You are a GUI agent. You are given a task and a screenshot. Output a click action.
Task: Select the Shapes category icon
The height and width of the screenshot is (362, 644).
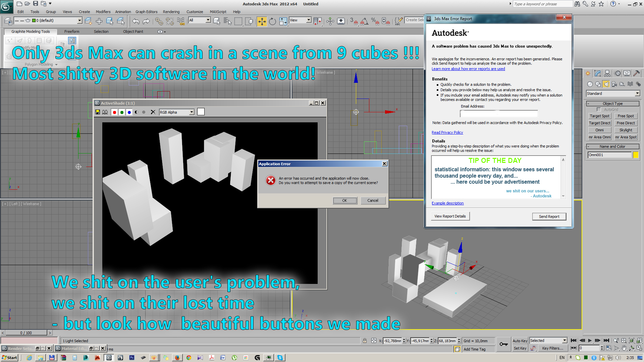tap(598, 84)
